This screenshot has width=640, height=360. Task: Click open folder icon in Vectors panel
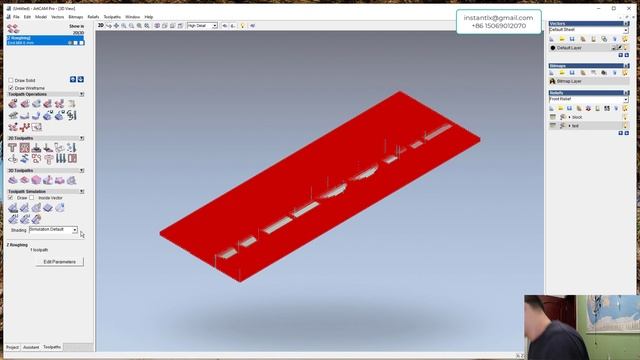tap(562, 39)
